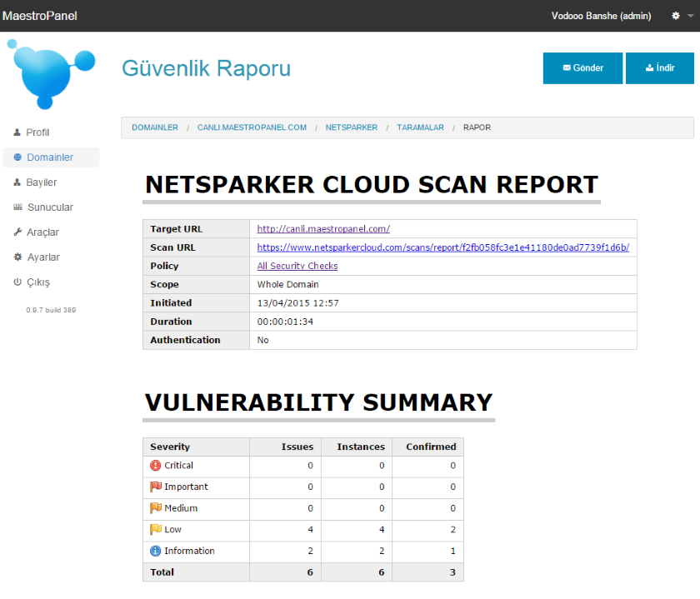The width and height of the screenshot is (700, 599).
Task: Click the download icon on İndir button
Action: coord(649,67)
